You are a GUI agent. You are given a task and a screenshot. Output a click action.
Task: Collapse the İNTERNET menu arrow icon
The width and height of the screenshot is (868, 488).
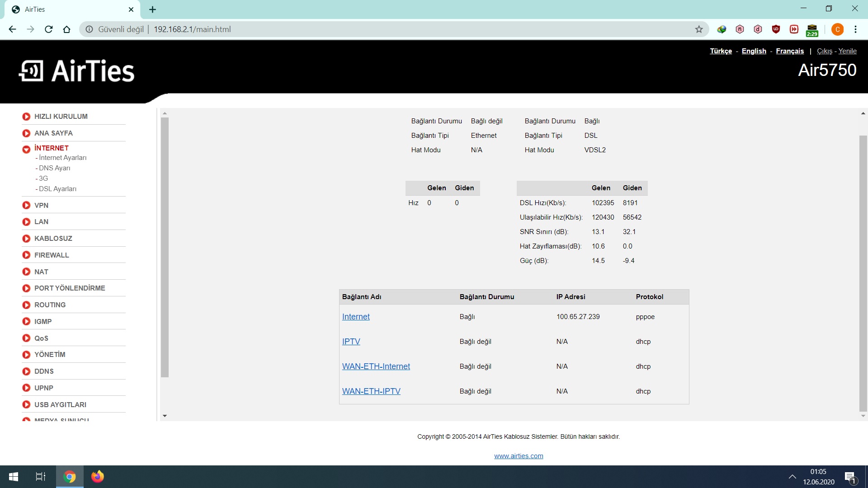point(26,149)
